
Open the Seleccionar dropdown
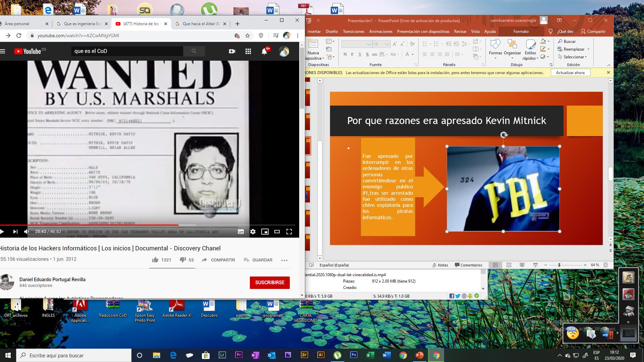(x=573, y=57)
